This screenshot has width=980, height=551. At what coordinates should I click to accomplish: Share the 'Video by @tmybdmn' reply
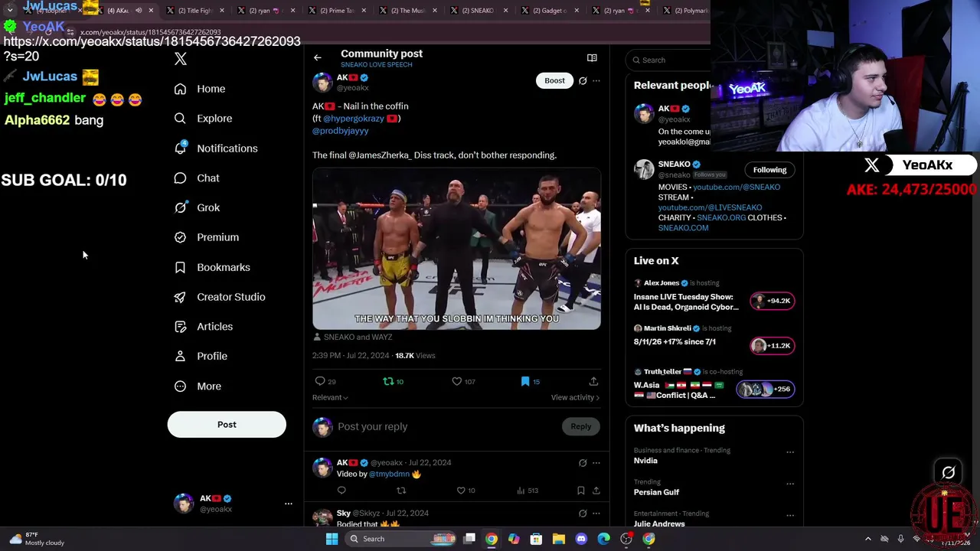[x=596, y=491]
